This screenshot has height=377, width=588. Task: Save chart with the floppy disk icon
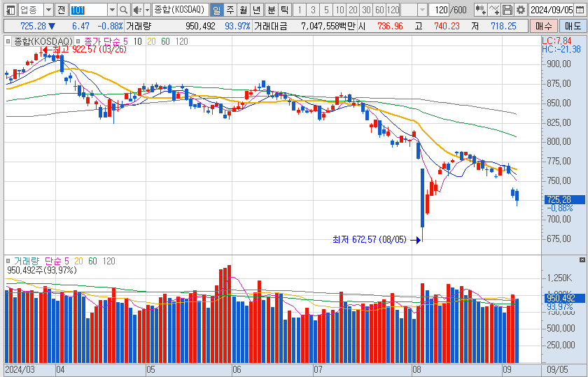pos(507,10)
